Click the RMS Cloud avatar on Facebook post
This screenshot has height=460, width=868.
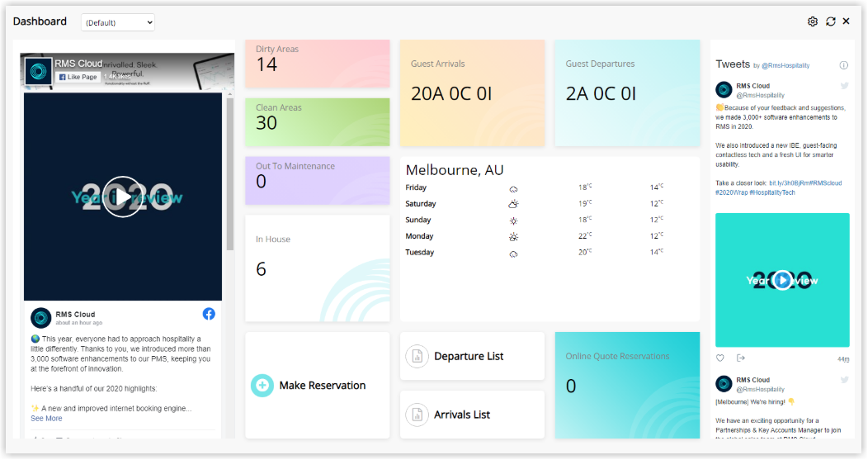click(x=40, y=318)
